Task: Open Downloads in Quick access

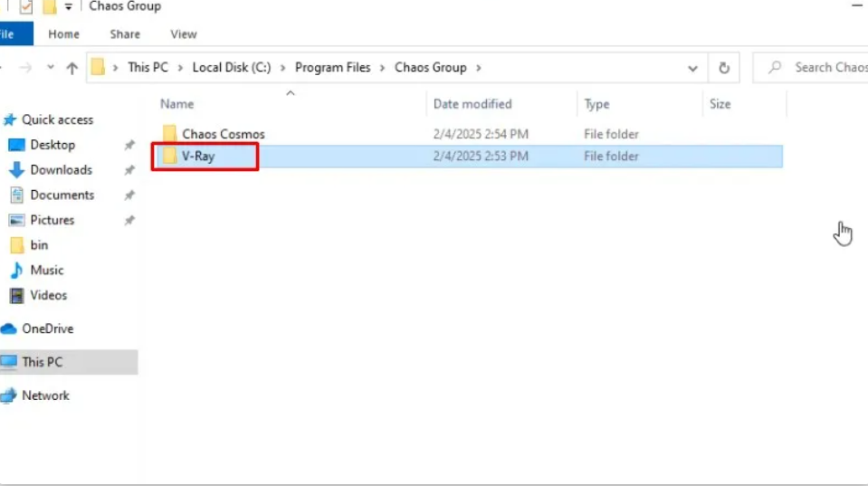Action: 61,170
